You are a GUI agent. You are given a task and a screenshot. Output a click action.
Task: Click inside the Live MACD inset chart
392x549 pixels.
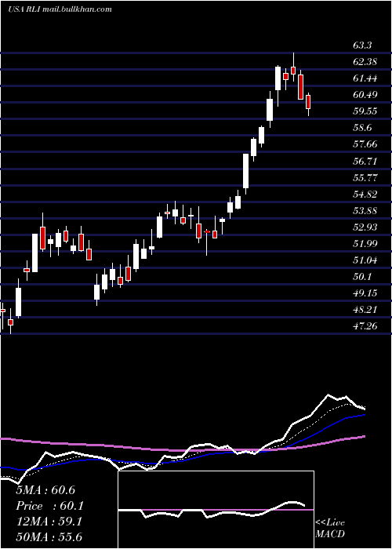coord(216,510)
